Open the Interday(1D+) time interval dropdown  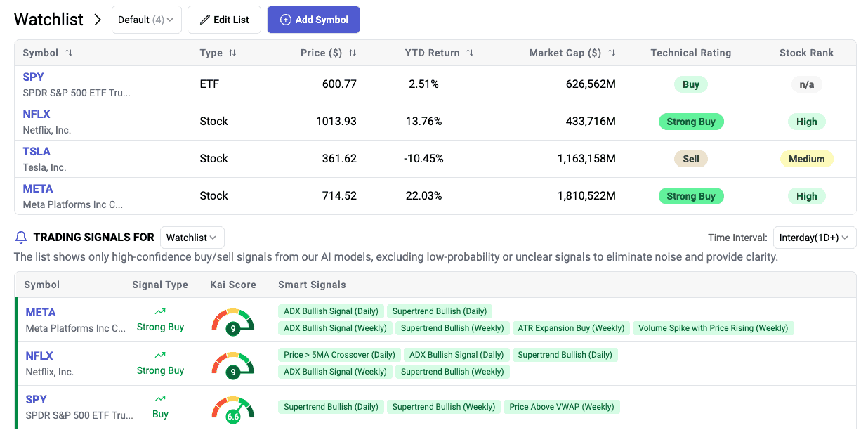814,238
